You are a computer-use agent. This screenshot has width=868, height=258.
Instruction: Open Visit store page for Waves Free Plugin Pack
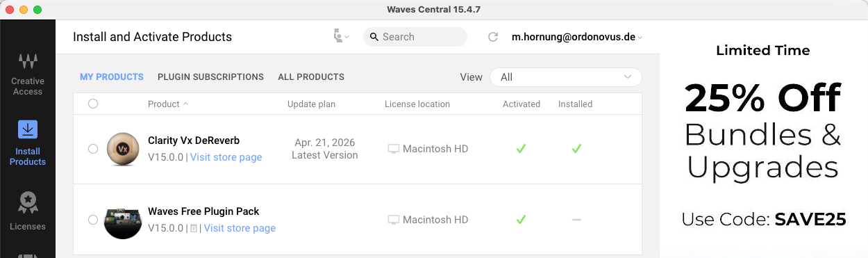[240, 228]
